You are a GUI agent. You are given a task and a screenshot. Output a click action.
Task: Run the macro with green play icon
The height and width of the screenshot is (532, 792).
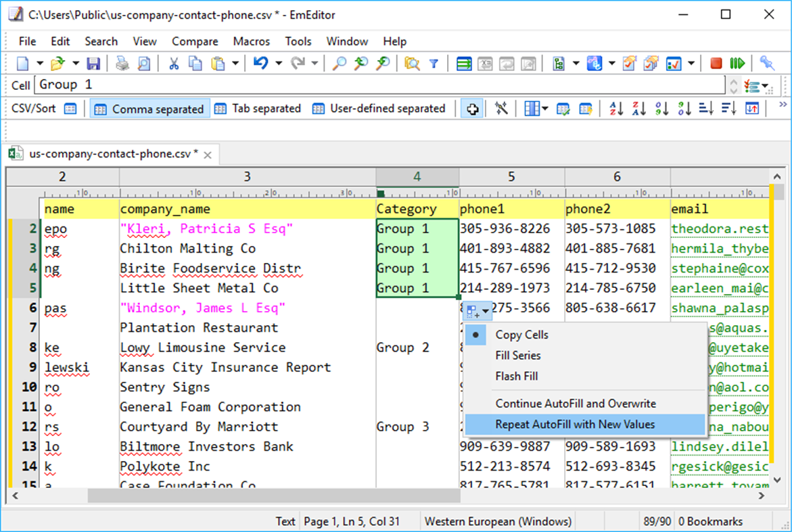click(738, 63)
